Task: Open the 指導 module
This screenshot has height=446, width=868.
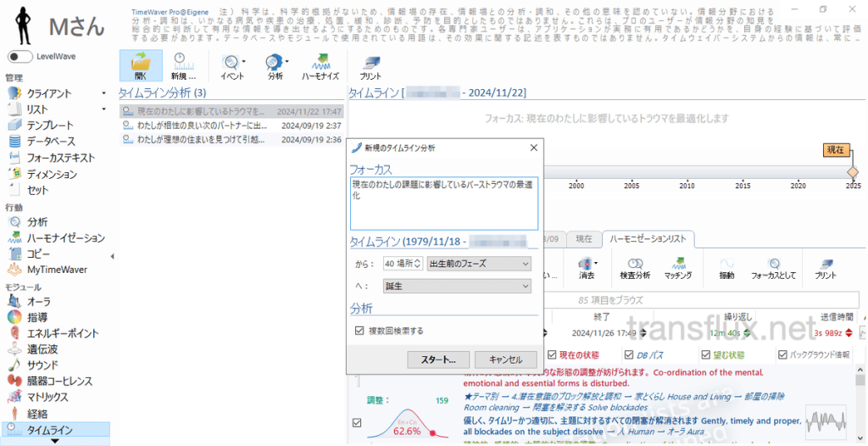Action: coord(37,317)
